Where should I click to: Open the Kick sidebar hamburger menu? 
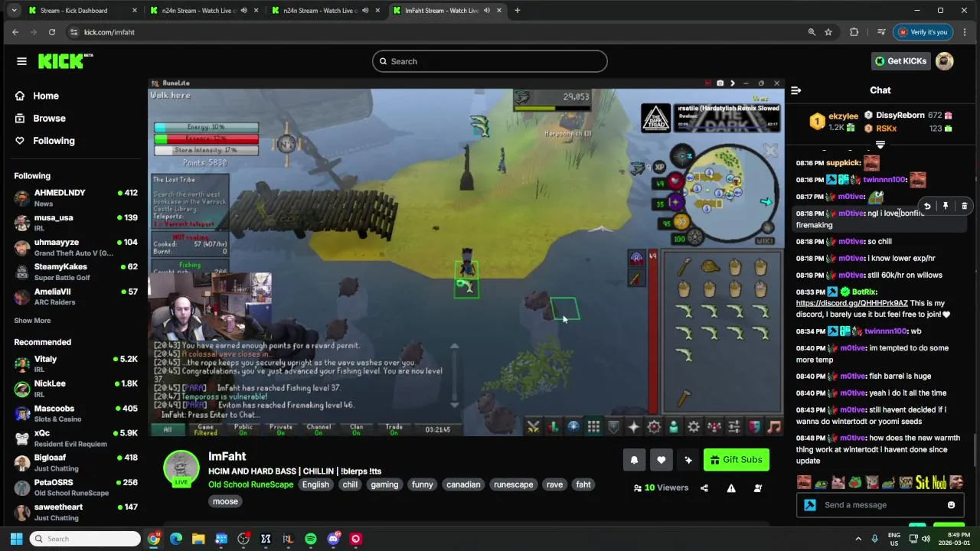click(x=21, y=61)
